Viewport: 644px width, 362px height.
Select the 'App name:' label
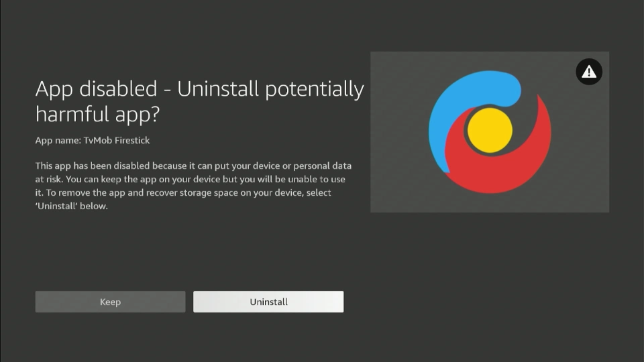58,141
